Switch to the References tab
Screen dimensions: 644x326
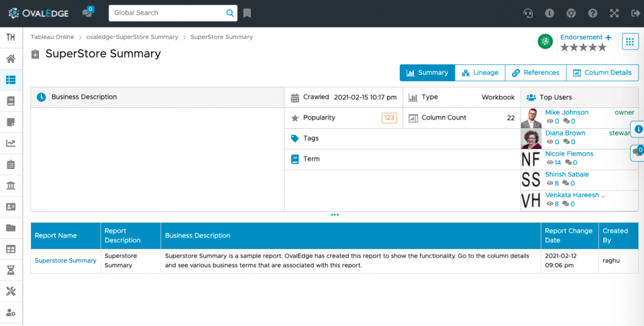pyautogui.click(x=535, y=72)
